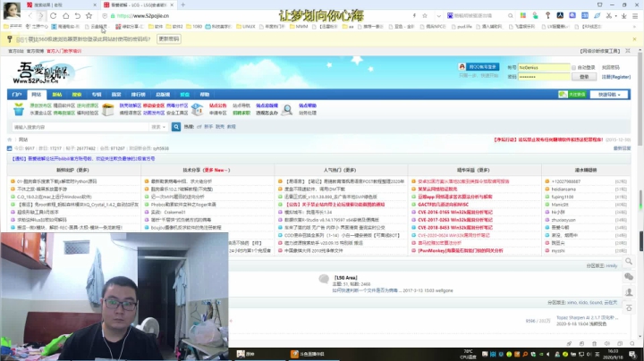Click the QQ account login button
Screen dimensions: 644x361
pyautogui.click(x=479, y=67)
